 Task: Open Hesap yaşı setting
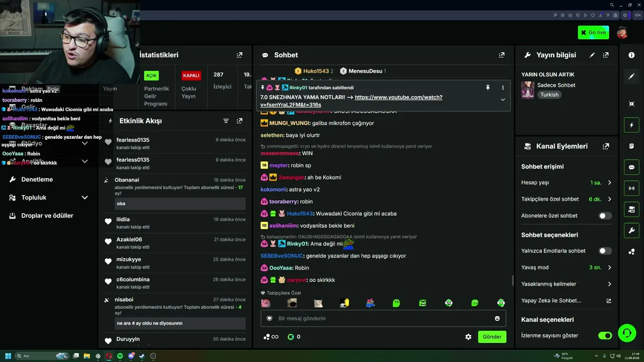pos(567,183)
